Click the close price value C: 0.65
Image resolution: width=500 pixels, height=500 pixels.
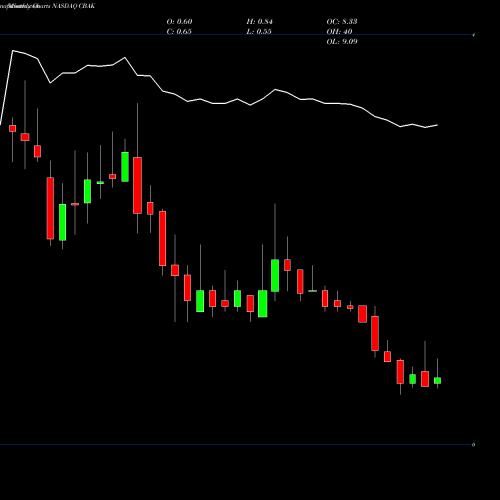[179, 32]
